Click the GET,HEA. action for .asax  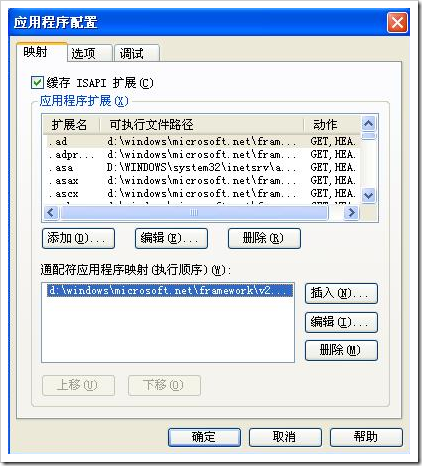[333, 180]
